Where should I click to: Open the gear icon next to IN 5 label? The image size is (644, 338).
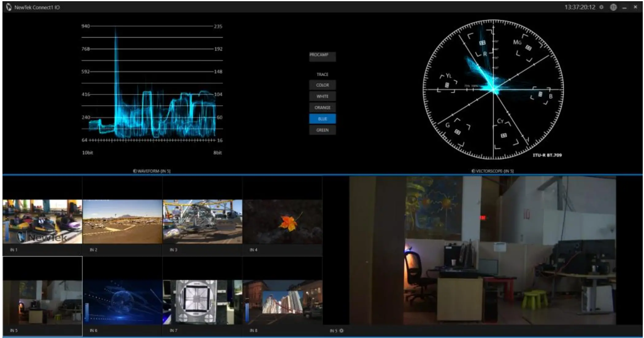click(342, 331)
